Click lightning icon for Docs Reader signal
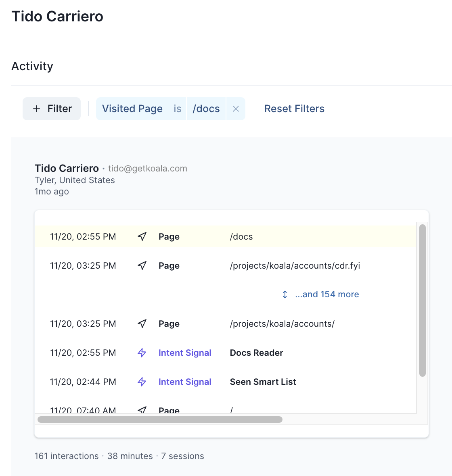The height and width of the screenshot is (476, 452). pos(142,353)
